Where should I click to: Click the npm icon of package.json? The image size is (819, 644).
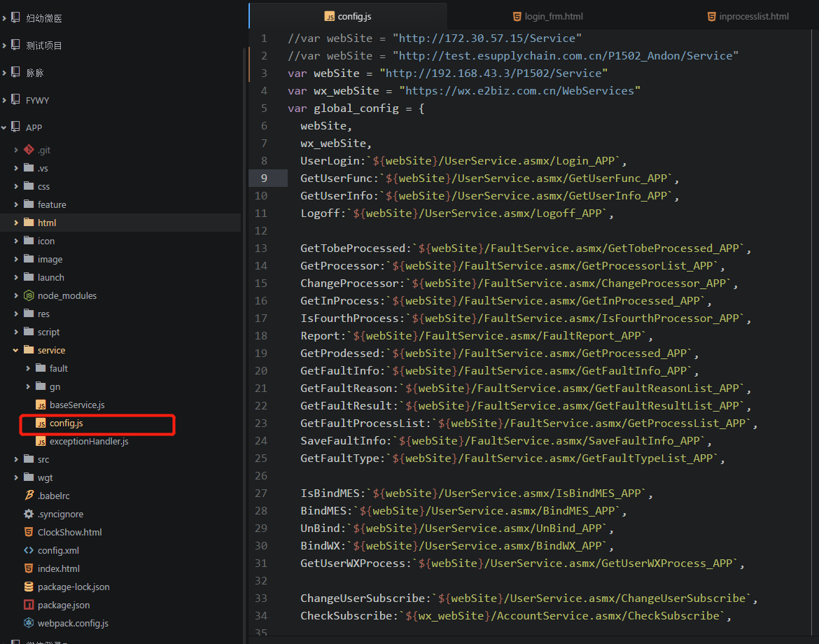click(29, 605)
